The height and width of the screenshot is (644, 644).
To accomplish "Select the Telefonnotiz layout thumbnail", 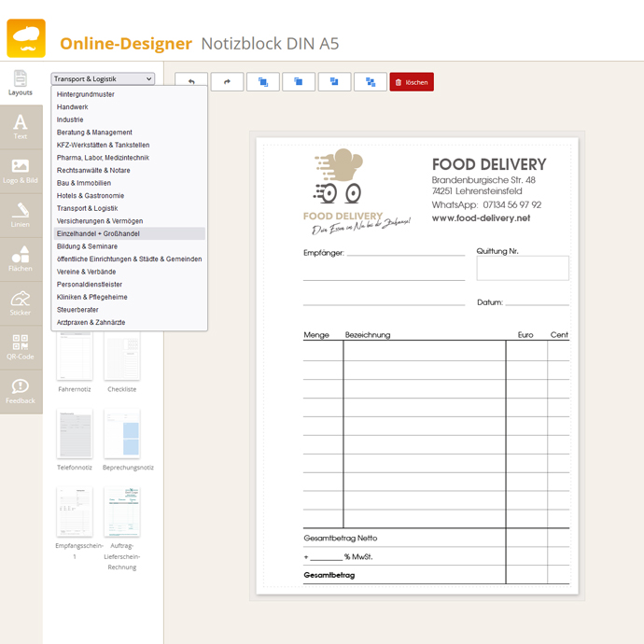I will pyautogui.click(x=75, y=435).
